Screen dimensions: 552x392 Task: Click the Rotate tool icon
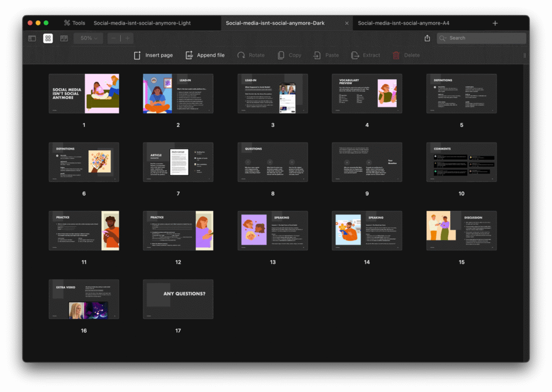coord(241,55)
